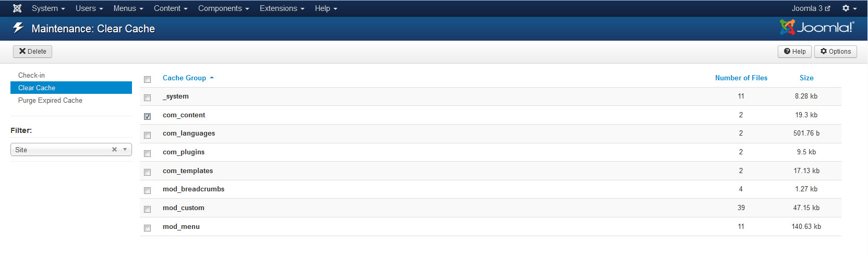This screenshot has width=868, height=256.
Task: Open Joomla 3 site preview link
Action: (x=811, y=8)
